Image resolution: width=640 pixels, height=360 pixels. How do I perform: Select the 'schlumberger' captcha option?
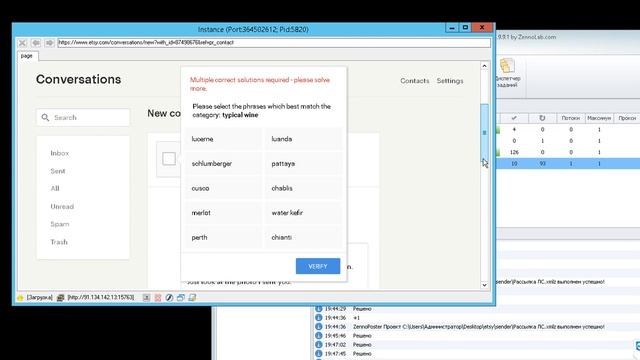point(223,164)
